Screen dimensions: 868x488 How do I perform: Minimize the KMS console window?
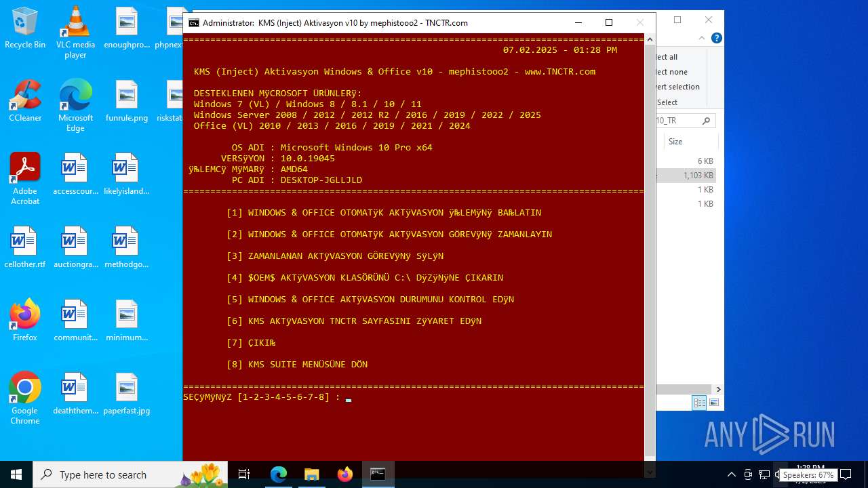pos(578,22)
